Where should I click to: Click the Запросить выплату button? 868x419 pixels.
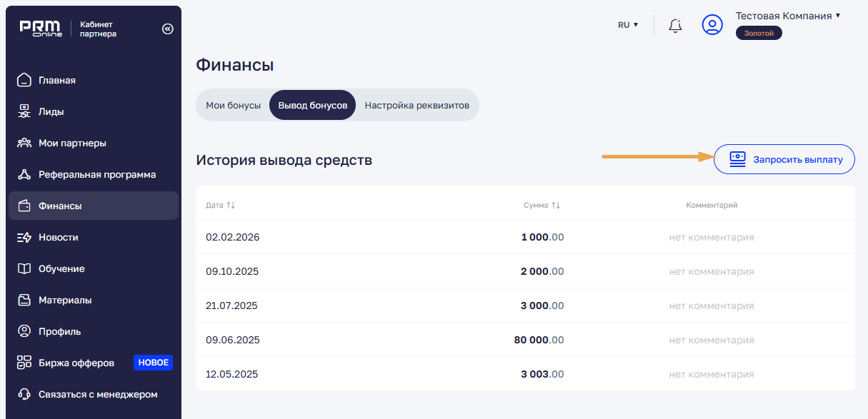tap(784, 159)
